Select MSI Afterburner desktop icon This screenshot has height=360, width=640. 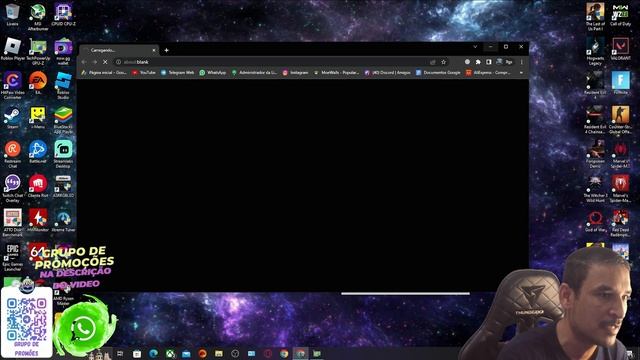point(38,17)
